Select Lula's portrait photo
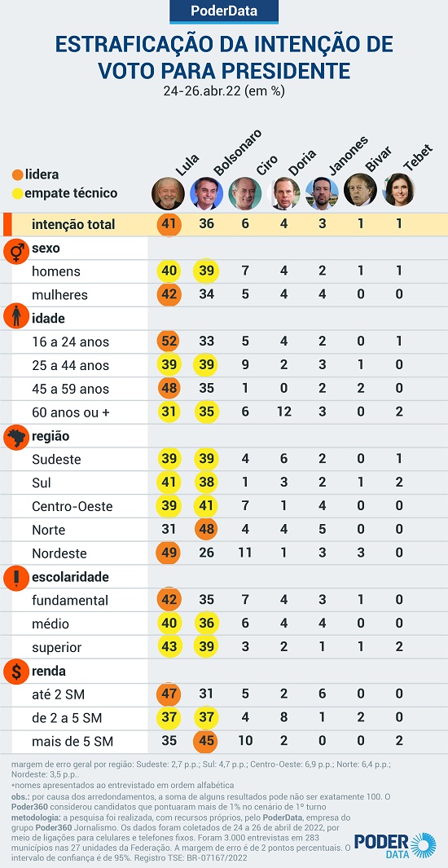Screen dimensions: 448x868 (168, 193)
